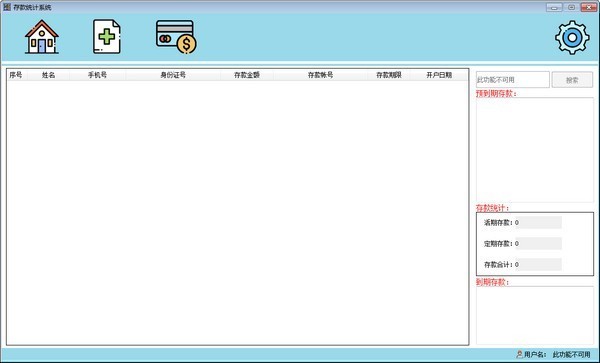Viewport: 600px width, 363px height.
Task: Sort by the 存款金额 column header
Action: point(247,75)
